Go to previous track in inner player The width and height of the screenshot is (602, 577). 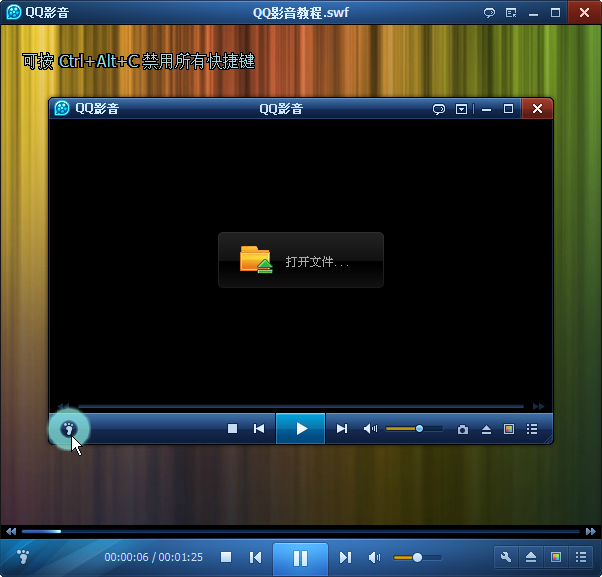[x=259, y=428]
